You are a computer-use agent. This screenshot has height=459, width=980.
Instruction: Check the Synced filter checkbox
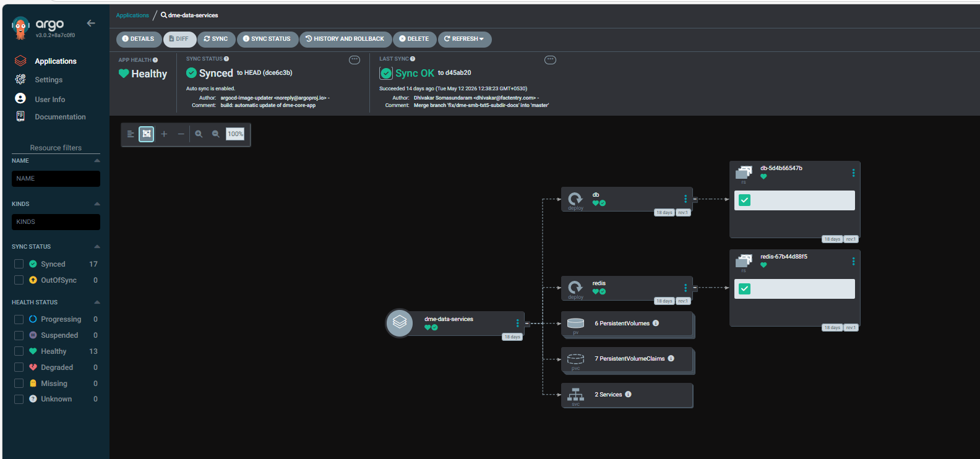(x=19, y=264)
